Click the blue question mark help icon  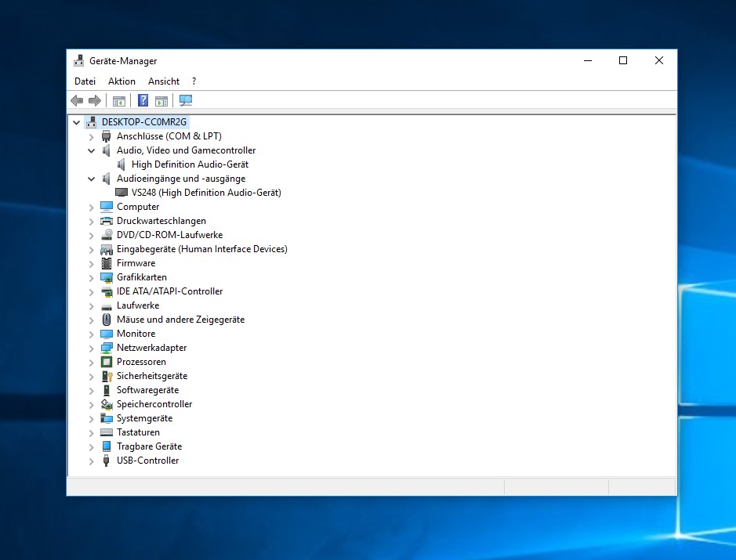pos(143,100)
